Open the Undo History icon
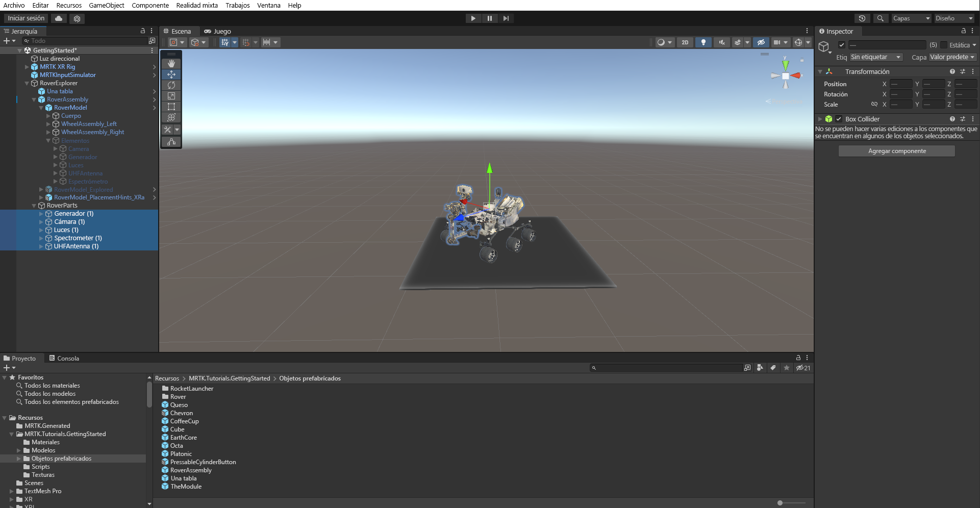Image resolution: width=980 pixels, height=508 pixels. [862, 18]
